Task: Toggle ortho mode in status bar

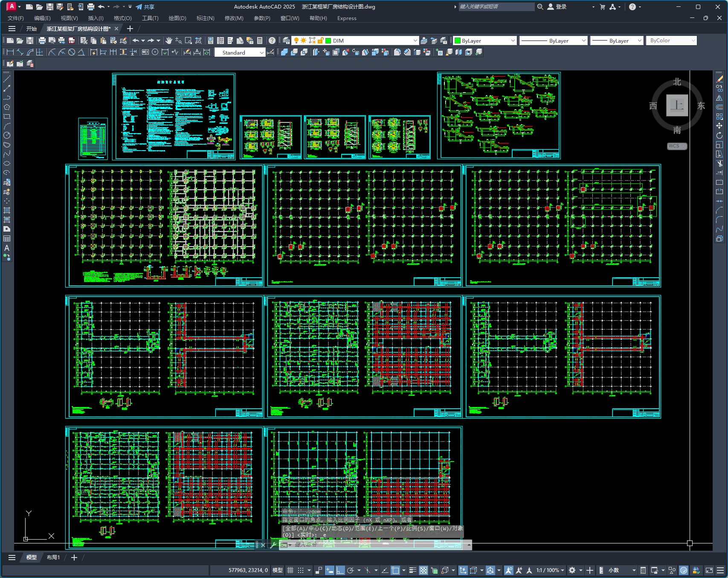Action: pyautogui.click(x=340, y=570)
